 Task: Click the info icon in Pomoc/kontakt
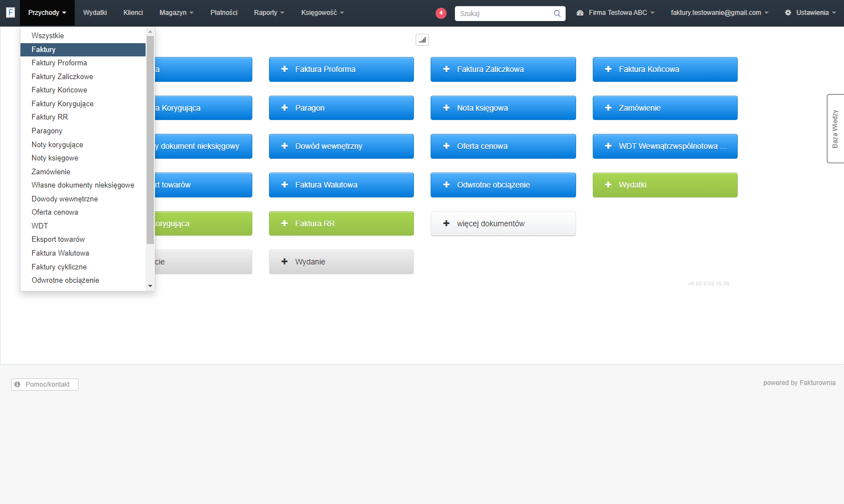coord(17,384)
